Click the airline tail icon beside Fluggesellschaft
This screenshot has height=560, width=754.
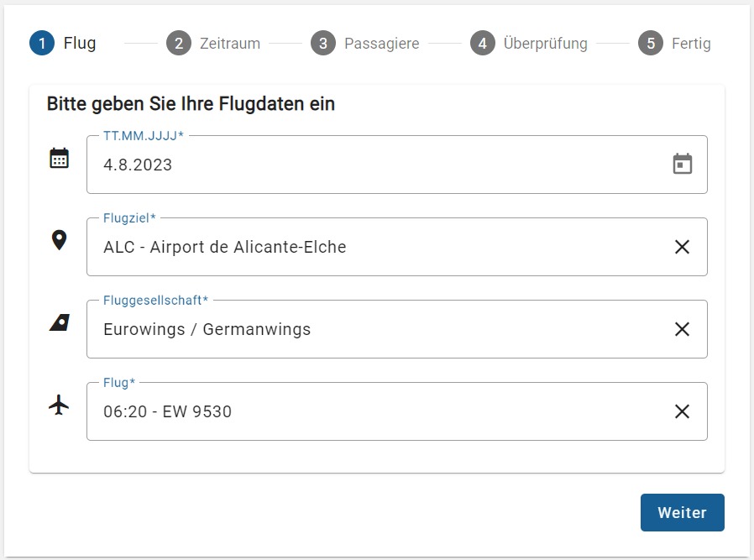point(59,323)
